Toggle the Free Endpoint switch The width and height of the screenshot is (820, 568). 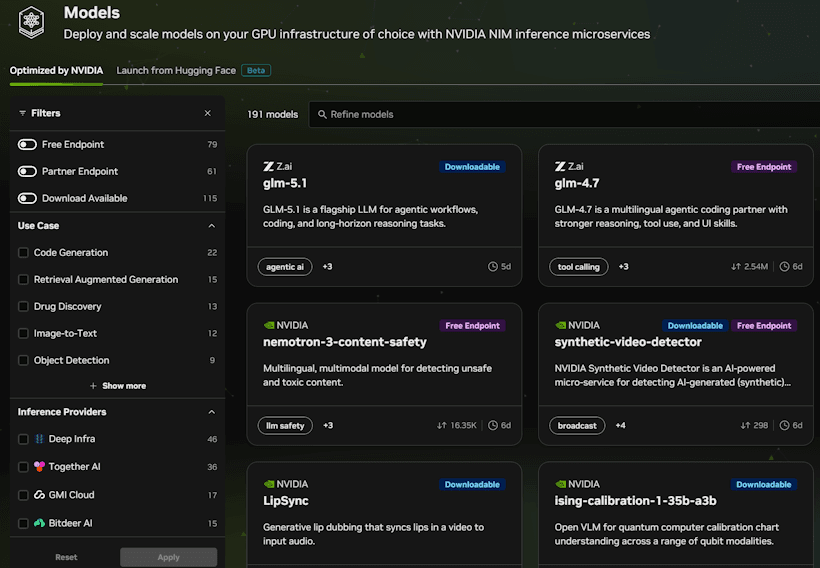point(27,144)
